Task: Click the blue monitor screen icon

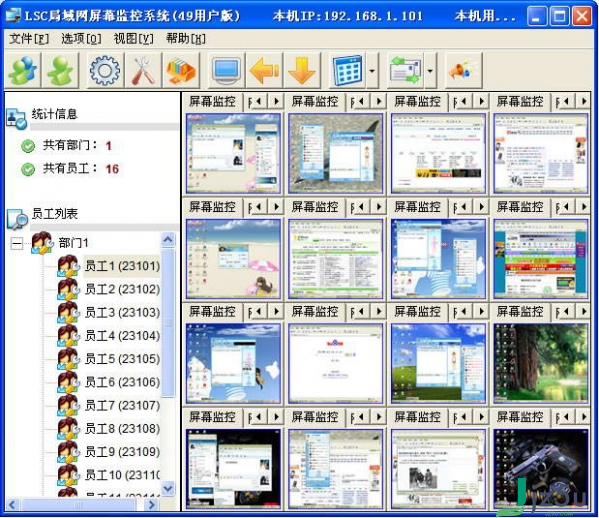Action: click(x=227, y=70)
